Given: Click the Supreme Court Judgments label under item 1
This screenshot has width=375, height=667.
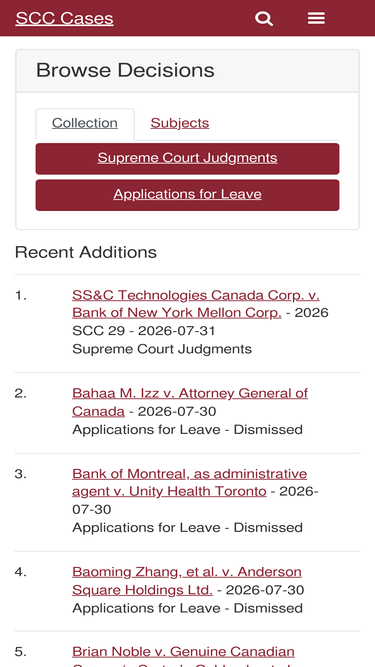Looking at the screenshot, I should tap(162, 349).
